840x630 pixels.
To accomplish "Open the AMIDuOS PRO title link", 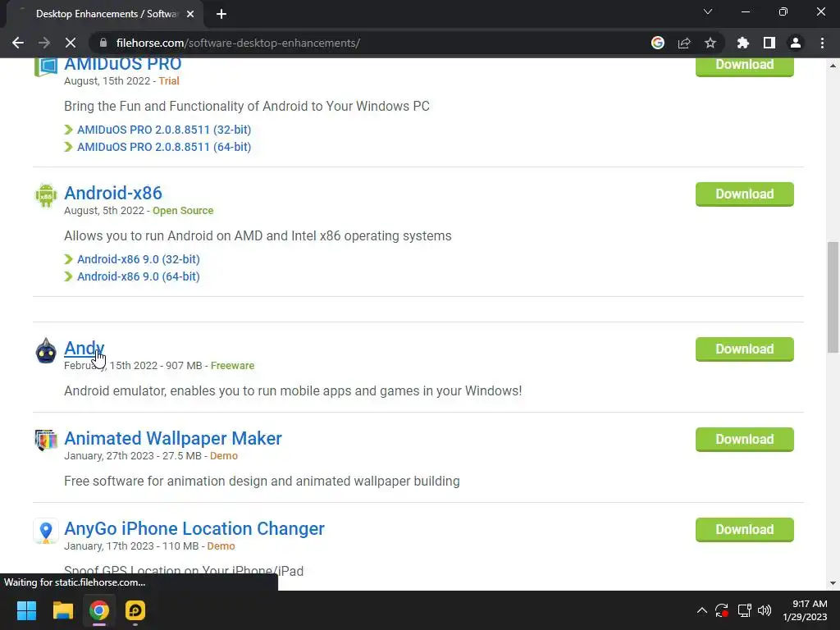I will point(123,64).
